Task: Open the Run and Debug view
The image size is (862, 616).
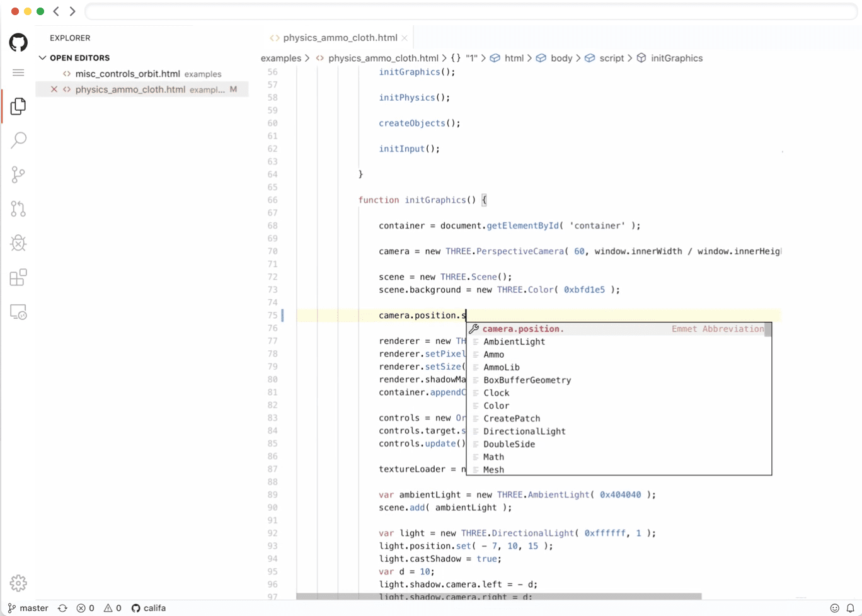Action: point(18,243)
